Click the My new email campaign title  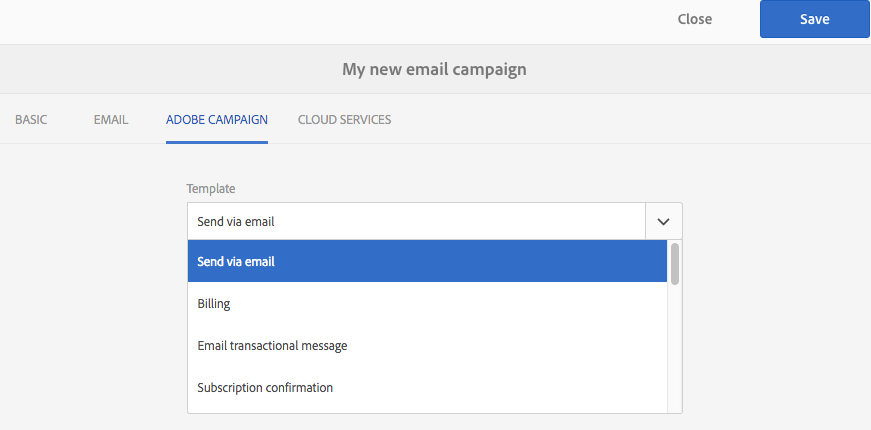coord(434,69)
